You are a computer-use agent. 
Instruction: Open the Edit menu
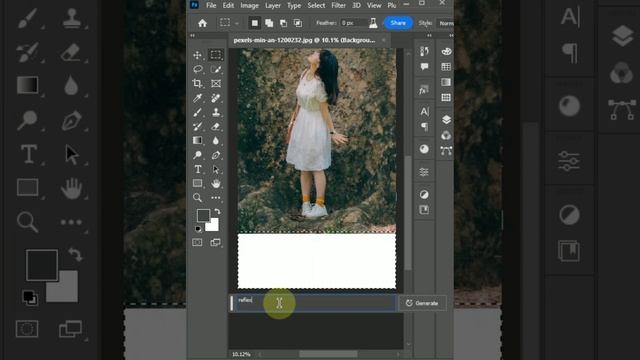228,5
